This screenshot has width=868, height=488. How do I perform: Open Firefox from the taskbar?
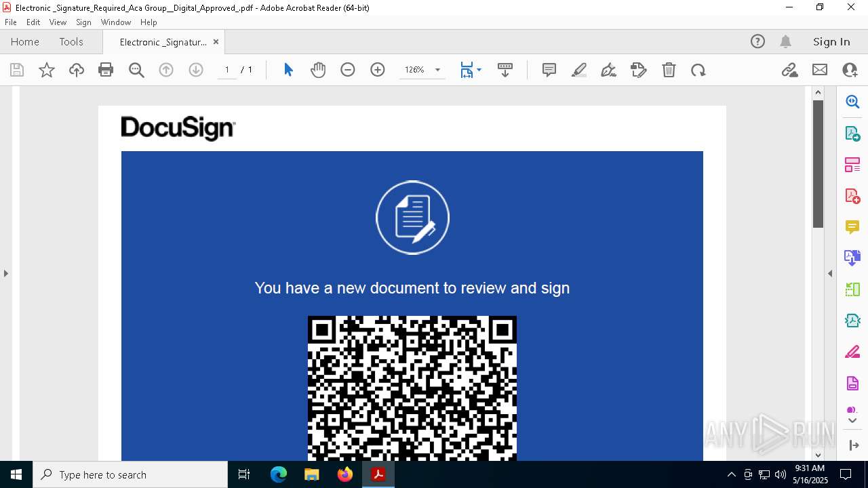tap(345, 474)
